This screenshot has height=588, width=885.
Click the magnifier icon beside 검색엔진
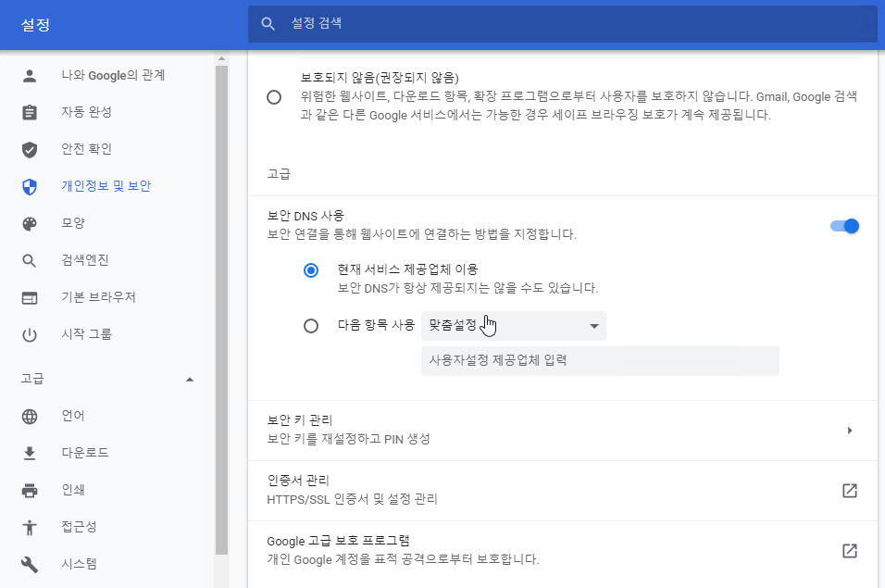tap(30, 261)
